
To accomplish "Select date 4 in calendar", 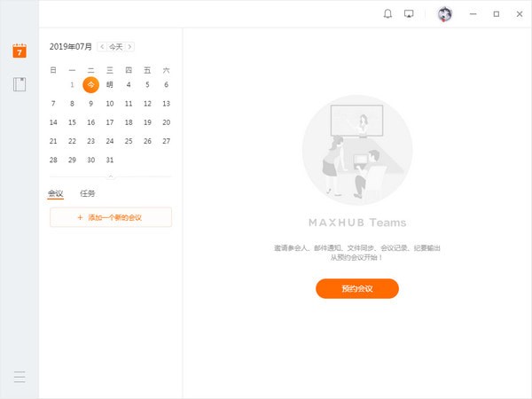I will pos(129,85).
